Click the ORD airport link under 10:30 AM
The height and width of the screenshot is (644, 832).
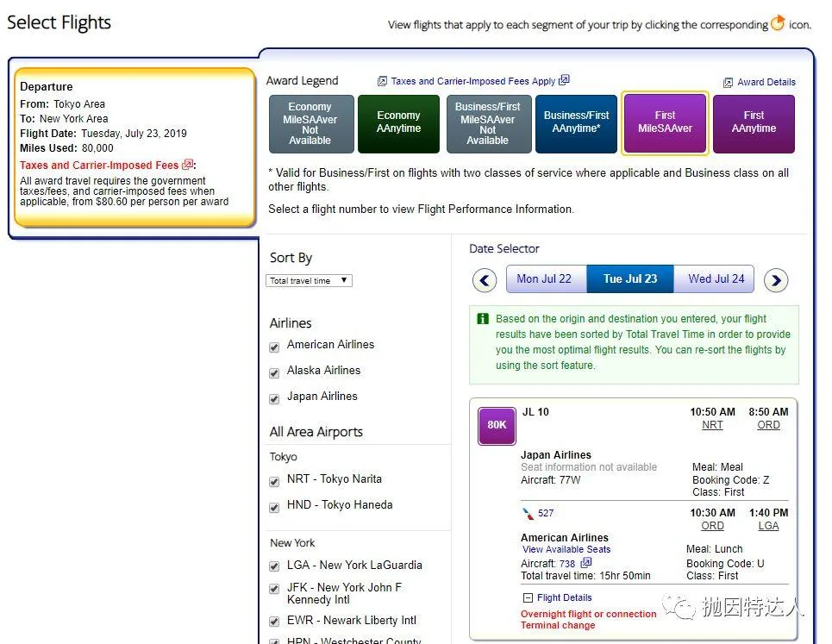[712, 526]
